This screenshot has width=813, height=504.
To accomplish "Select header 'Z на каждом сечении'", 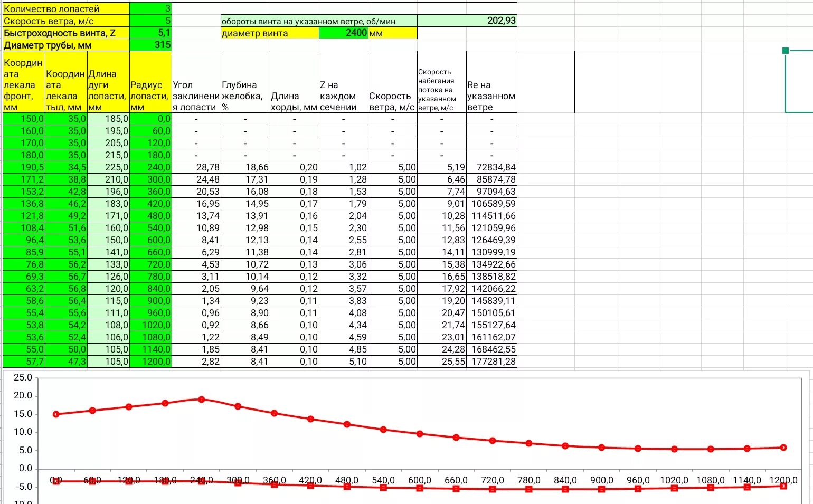I will (344, 82).
